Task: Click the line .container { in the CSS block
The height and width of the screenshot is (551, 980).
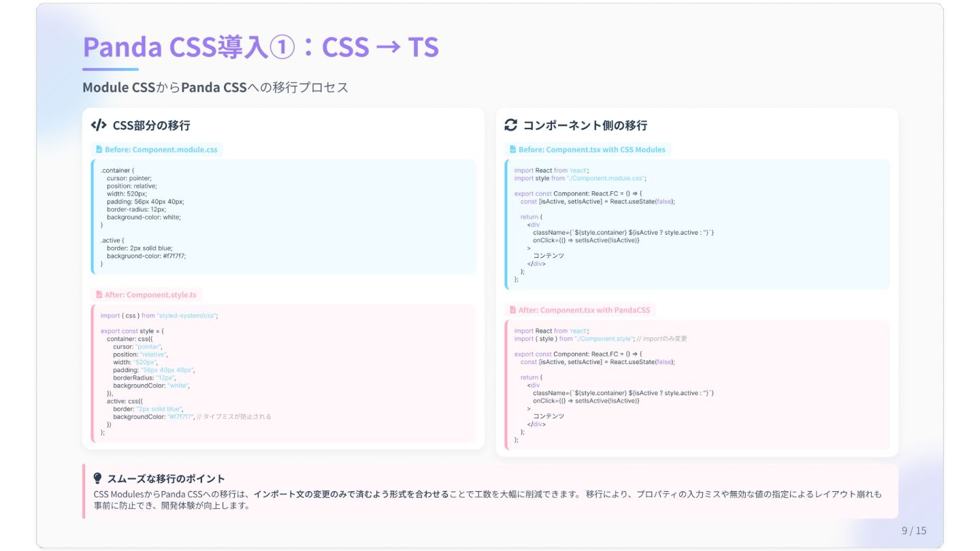Action: tap(118, 171)
